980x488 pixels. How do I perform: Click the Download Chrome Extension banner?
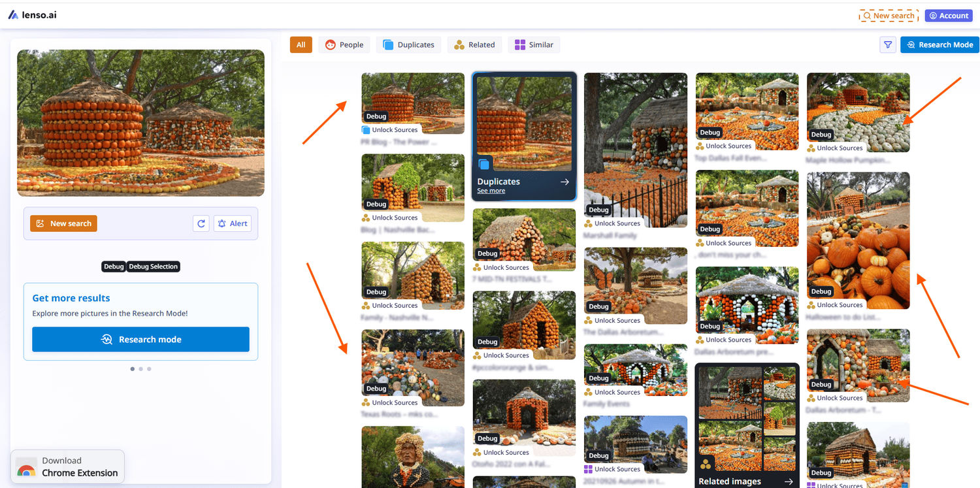click(67, 466)
